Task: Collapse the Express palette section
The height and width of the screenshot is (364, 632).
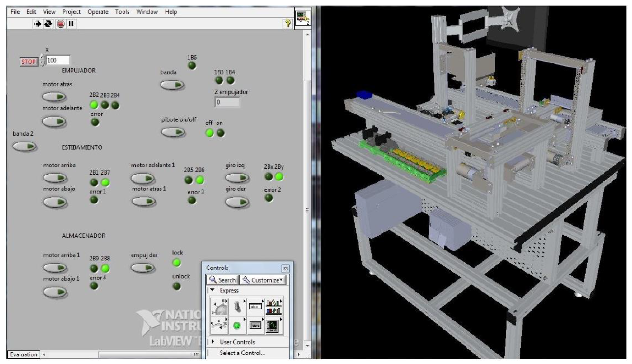Action: [213, 290]
